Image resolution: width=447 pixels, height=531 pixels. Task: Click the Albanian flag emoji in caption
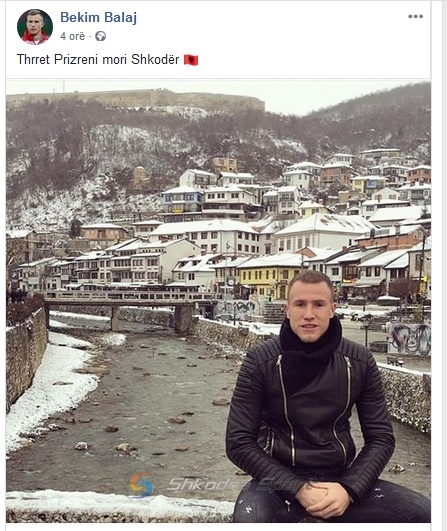click(191, 60)
